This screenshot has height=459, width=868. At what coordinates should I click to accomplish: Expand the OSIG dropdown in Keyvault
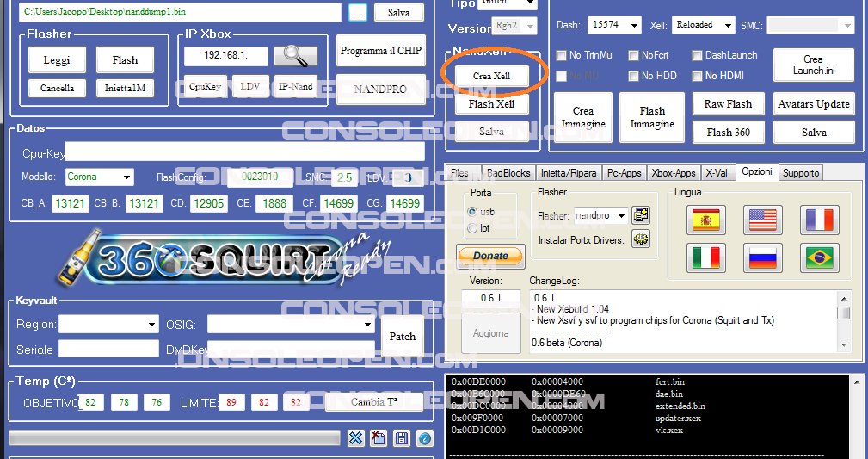click(291, 325)
